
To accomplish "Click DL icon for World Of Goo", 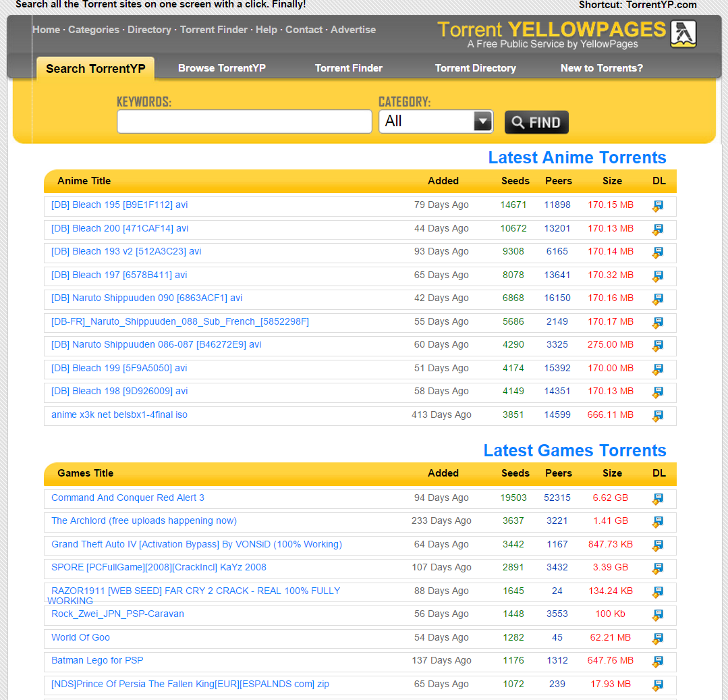I will (658, 639).
